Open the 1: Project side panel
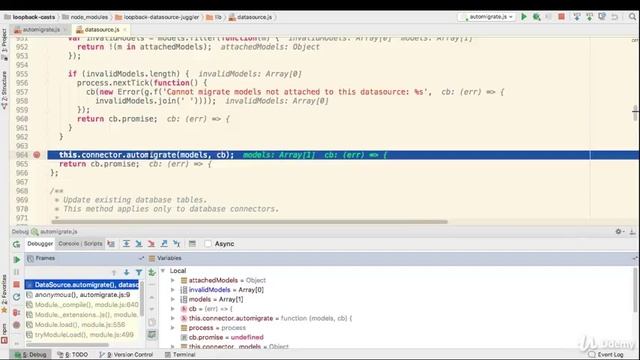 point(4,44)
